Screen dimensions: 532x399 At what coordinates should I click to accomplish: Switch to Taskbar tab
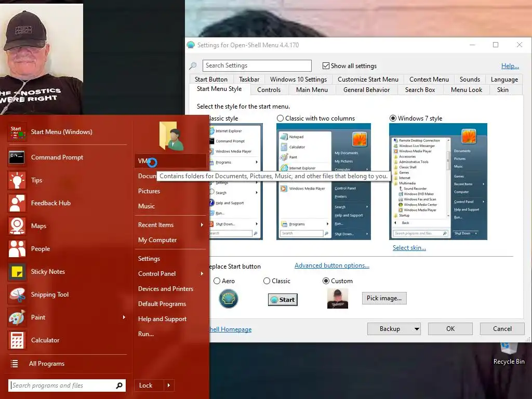249,79
